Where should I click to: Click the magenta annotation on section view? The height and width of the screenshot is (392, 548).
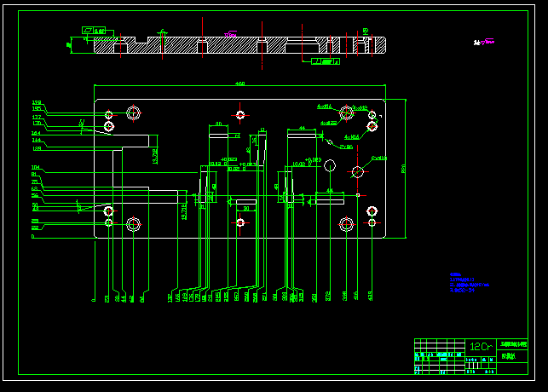tap(230, 34)
